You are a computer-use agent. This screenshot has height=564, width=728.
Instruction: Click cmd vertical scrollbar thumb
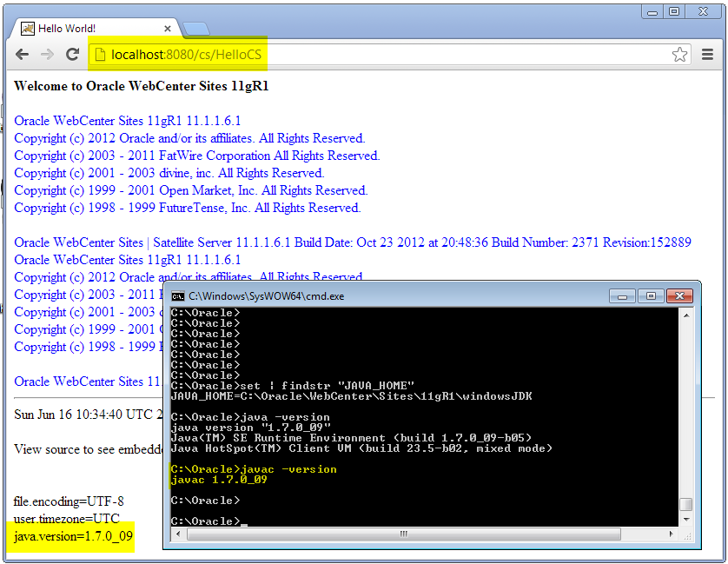click(686, 504)
